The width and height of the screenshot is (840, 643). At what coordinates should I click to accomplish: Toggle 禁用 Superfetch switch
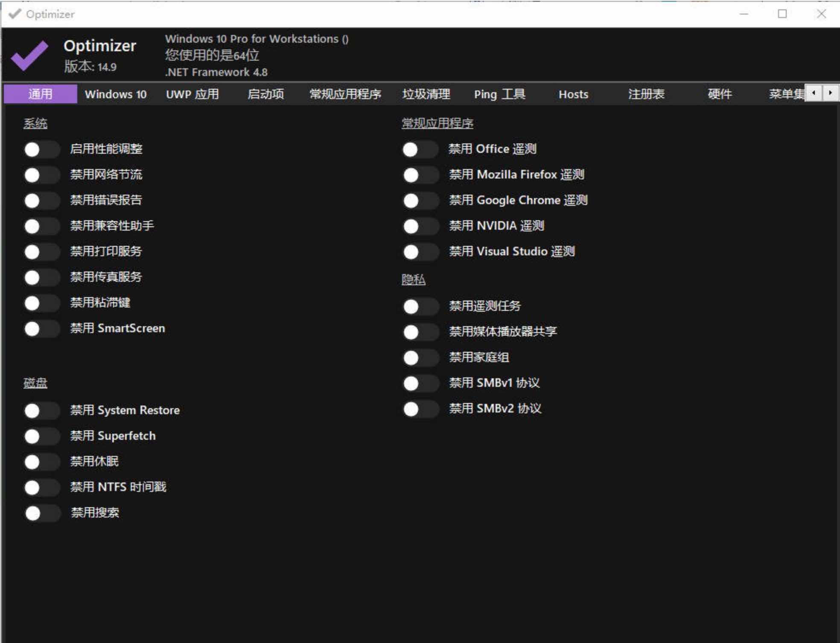coord(41,436)
